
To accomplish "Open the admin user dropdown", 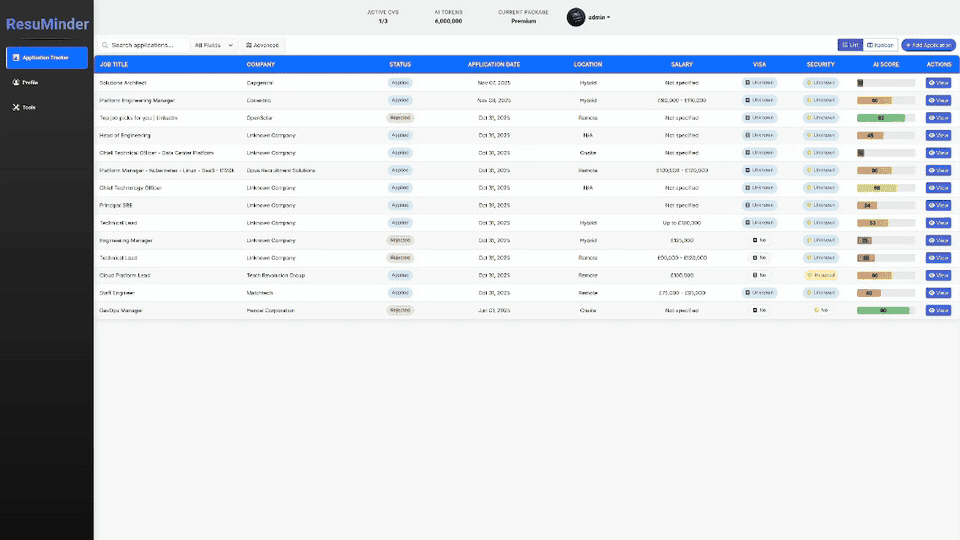I will pos(599,17).
